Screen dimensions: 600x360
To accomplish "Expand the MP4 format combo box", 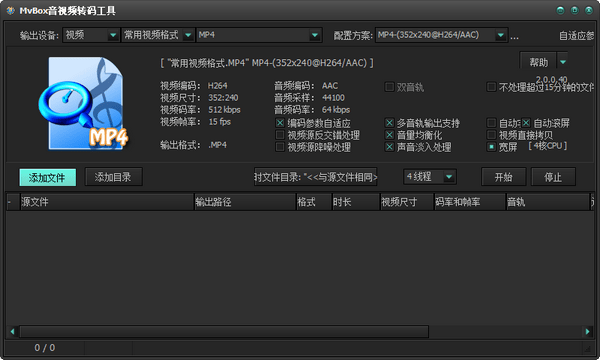I will 259,35.
